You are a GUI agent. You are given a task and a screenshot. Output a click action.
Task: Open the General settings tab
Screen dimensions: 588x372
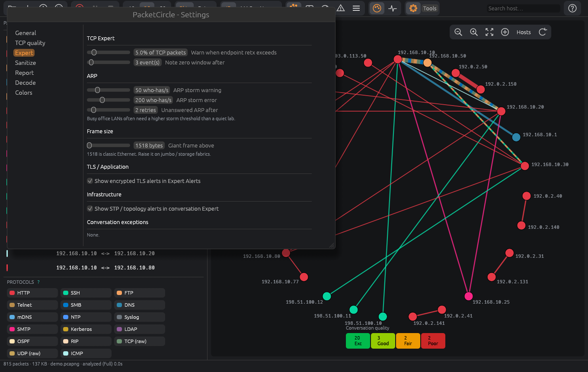[26, 33]
